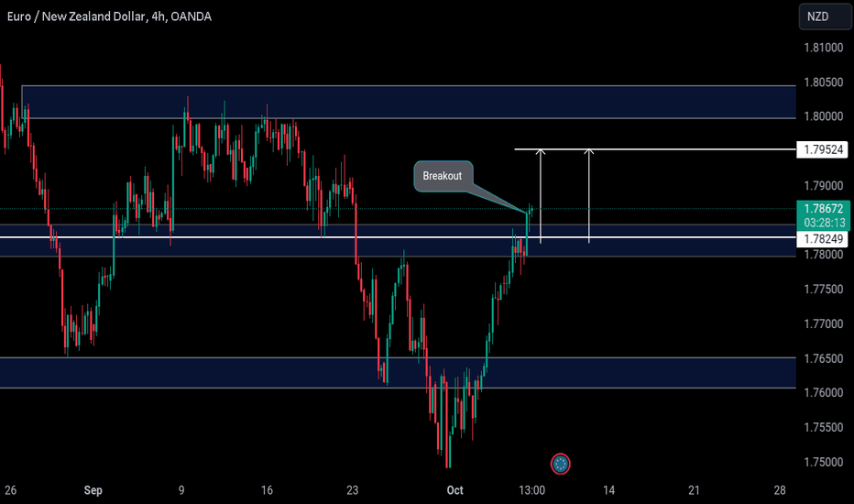Click the 1.79524 price label

(x=823, y=149)
